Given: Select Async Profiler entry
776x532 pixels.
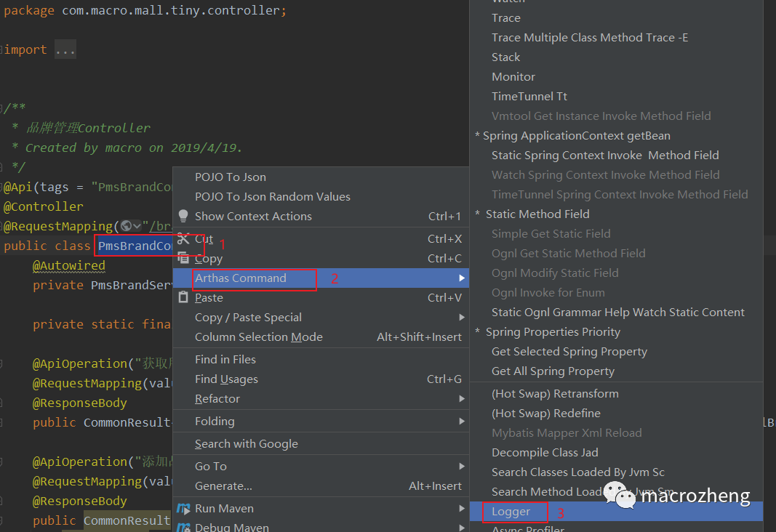Looking at the screenshot, I should pyautogui.click(x=616, y=528).
